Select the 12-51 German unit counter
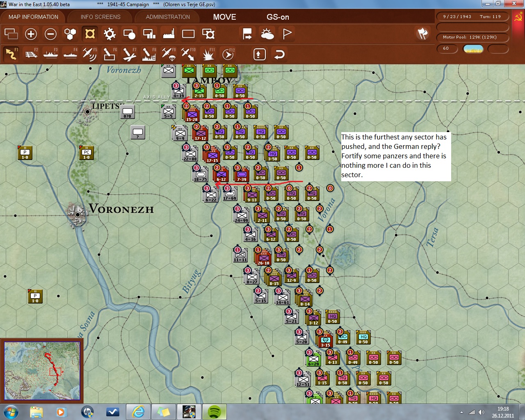This screenshot has height=420, width=525. [x=303, y=380]
